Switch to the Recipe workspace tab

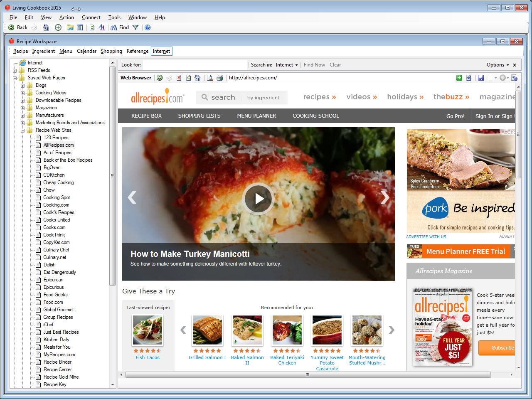tap(20, 51)
